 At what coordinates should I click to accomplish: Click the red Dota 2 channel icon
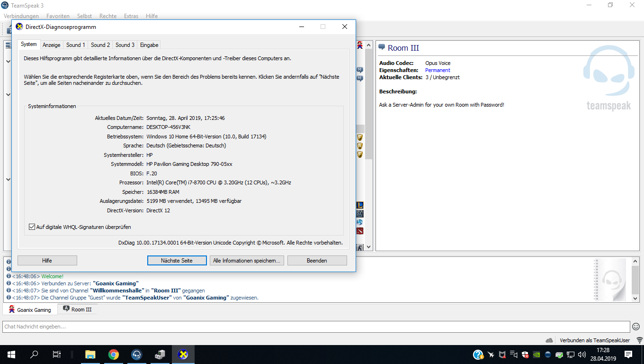pyautogui.click(x=360, y=231)
